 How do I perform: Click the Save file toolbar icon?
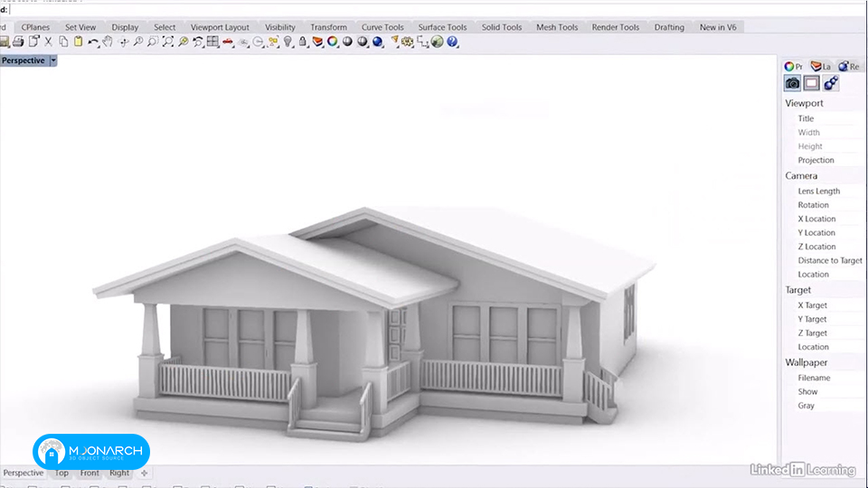point(5,42)
